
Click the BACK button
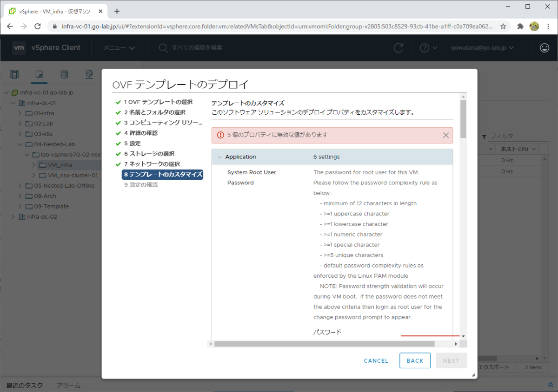pyautogui.click(x=415, y=361)
